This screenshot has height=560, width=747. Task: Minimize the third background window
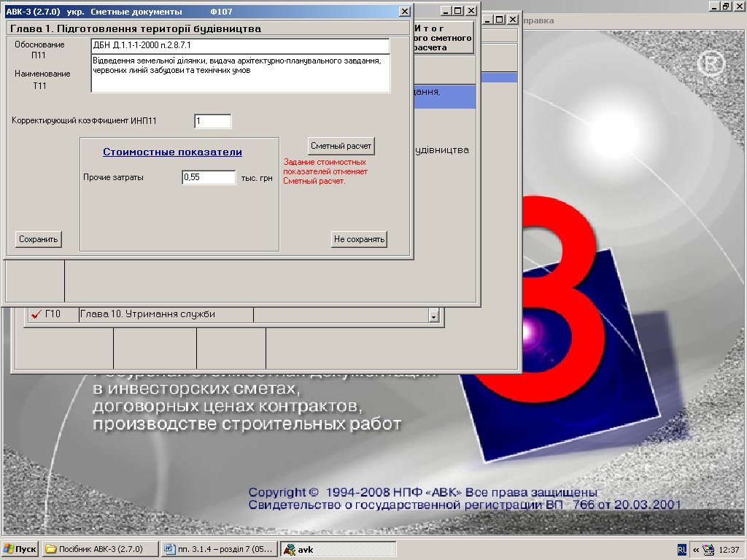(487, 20)
